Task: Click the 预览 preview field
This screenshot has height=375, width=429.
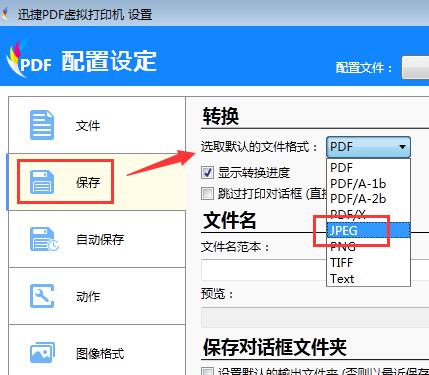Action: tap(315, 318)
